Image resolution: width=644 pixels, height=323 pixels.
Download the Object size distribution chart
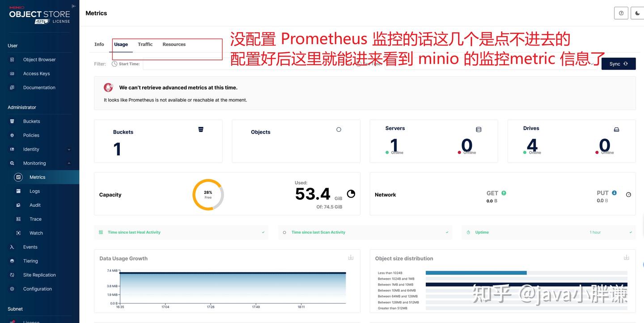627,257
